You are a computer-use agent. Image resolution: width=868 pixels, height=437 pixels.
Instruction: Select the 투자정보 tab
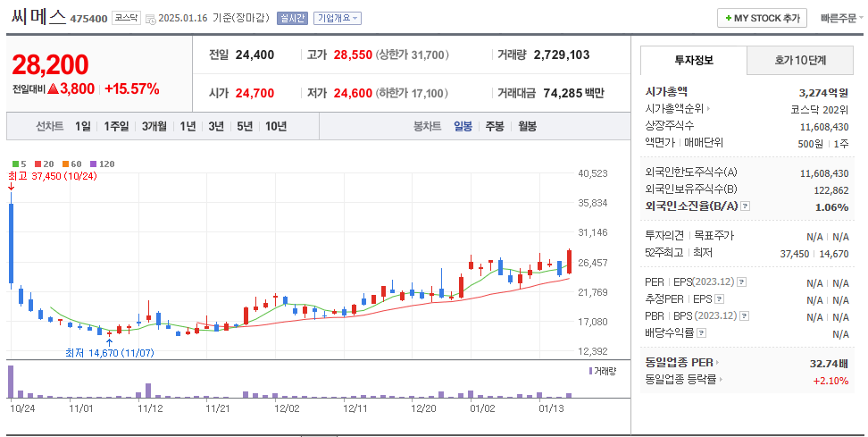coord(693,61)
